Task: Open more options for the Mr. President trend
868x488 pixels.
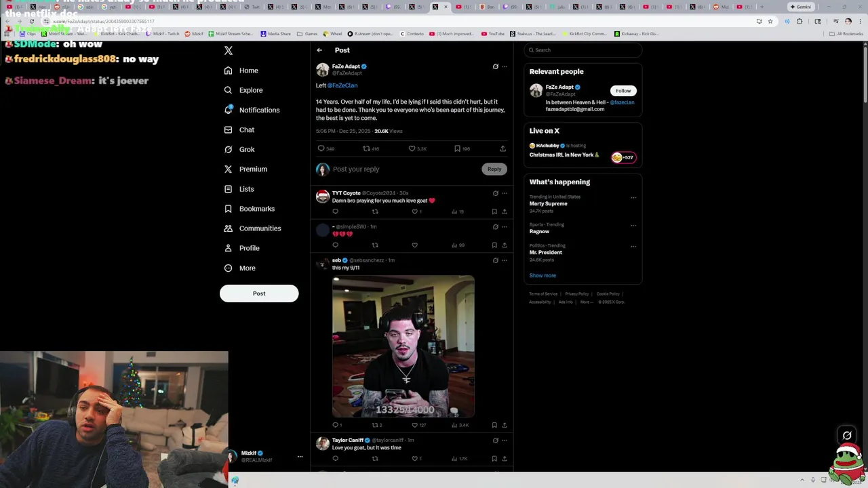Action: [x=633, y=247]
